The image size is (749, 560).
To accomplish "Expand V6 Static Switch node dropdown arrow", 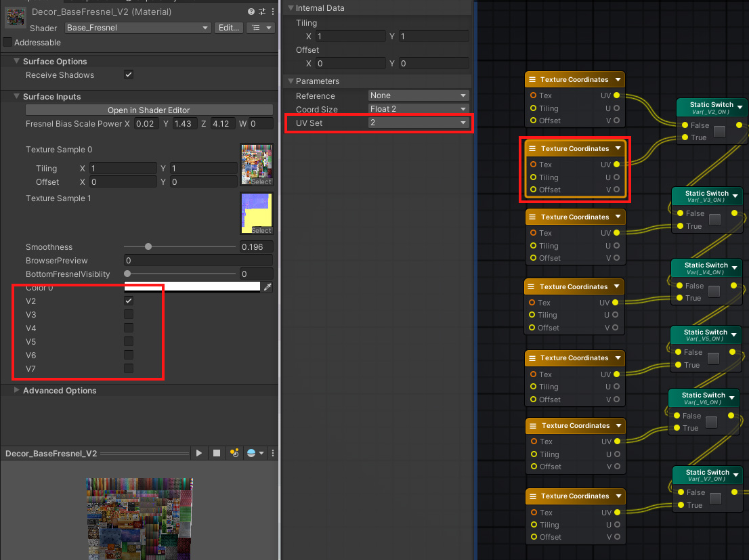I will click(x=731, y=397).
